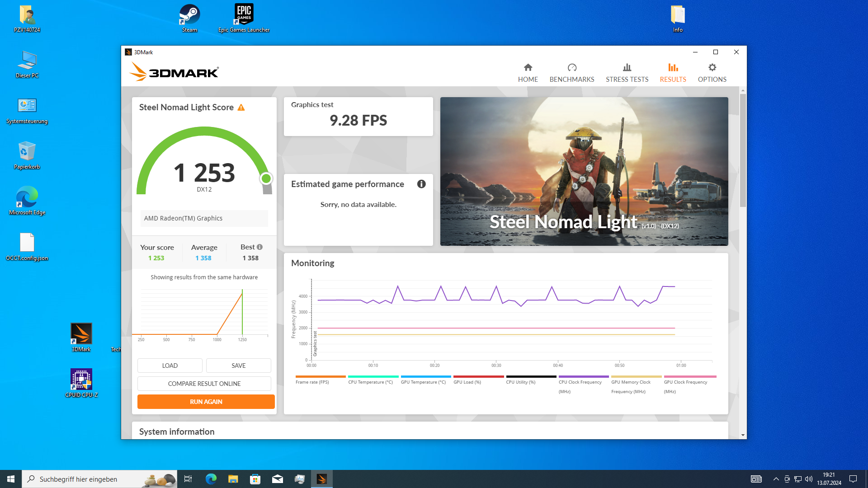Select Epic Games Launcher desktop icon
The image size is (868, 488).
tap(244, 19)
